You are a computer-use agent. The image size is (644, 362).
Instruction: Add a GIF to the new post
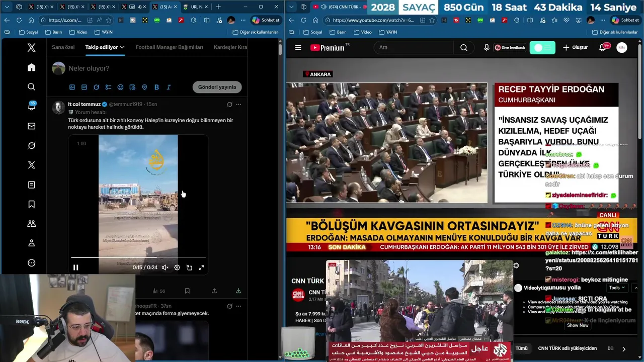[84, 87]
